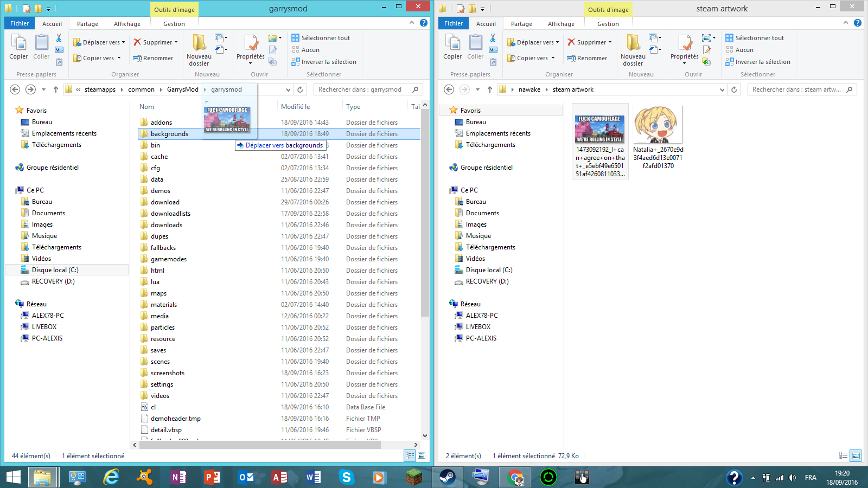Viewport: 868px width, 488px height.
Task: Open Skype from the taskbar
Action: coord(346,477)
